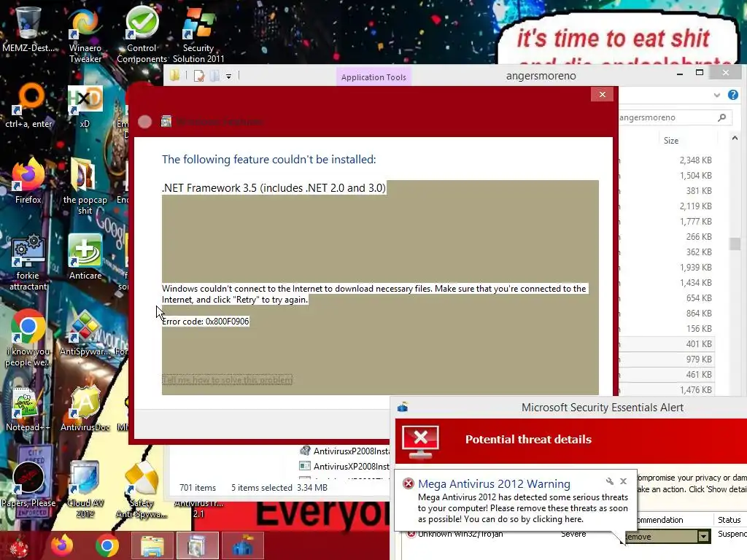Open Google Chrome from the taskbar

point(107,545)
